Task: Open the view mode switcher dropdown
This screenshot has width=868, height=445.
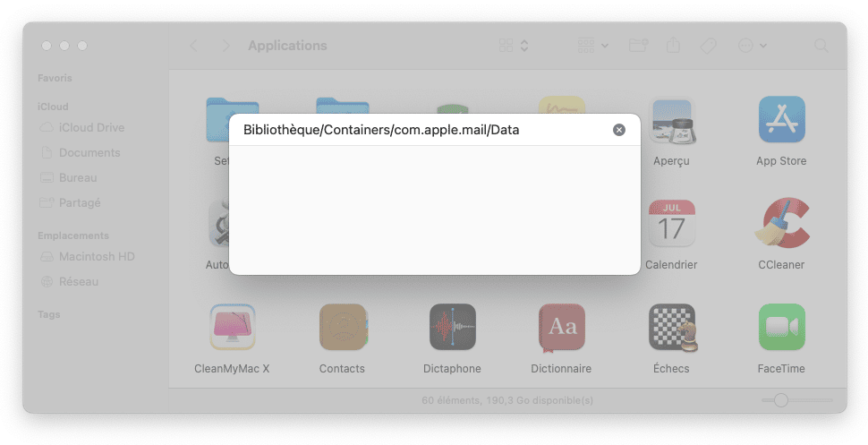Action: click(x=514, y=46)
